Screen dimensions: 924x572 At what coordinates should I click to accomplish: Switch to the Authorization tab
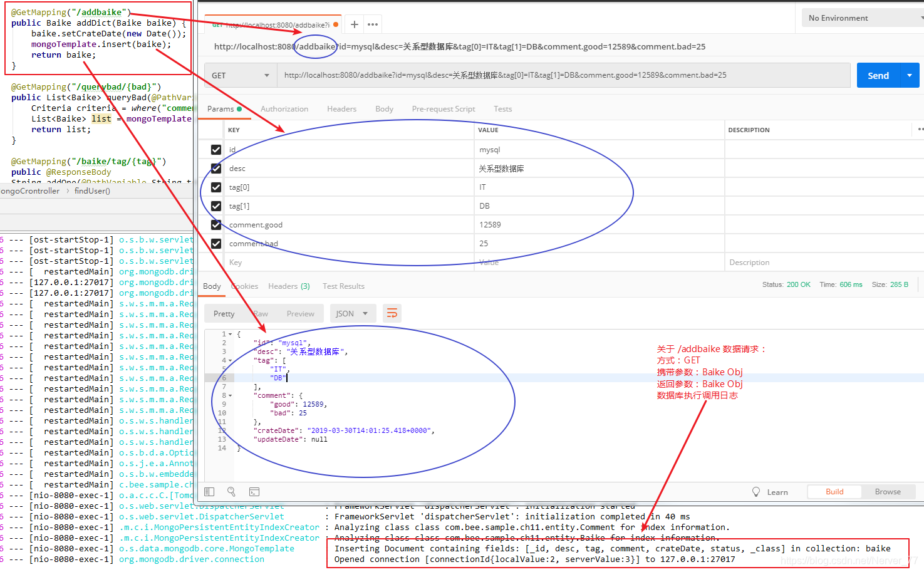284,109
